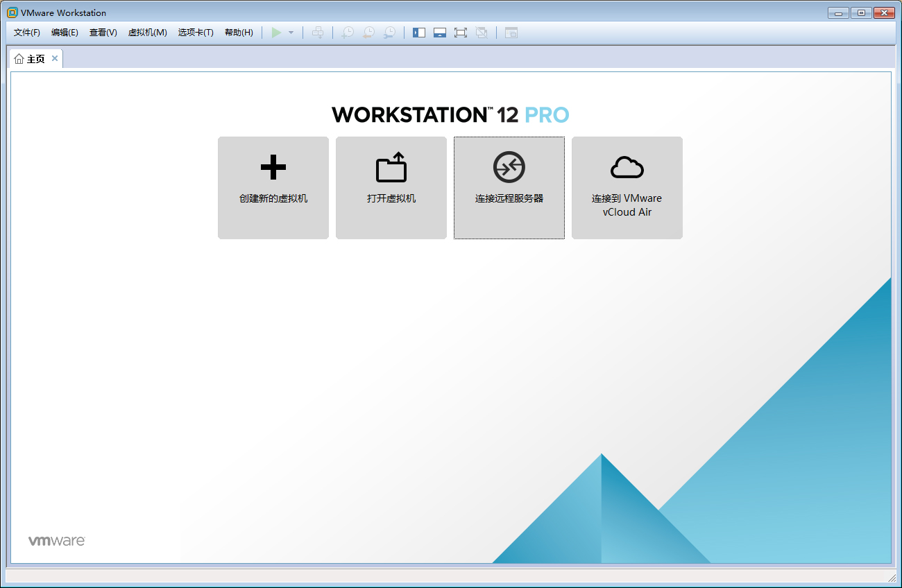
Task: Open the 虚拟机(M) menu
Action: 148,32
